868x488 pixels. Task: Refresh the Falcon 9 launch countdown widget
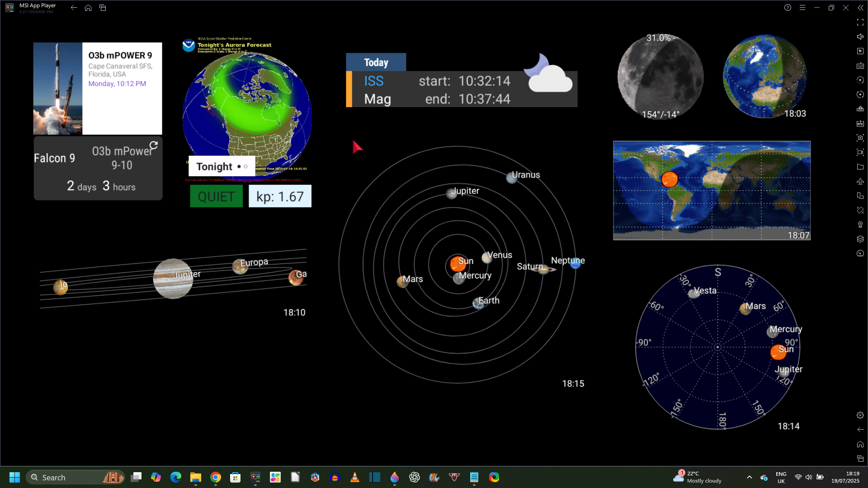pyautogui.click(x=154, y=145)
